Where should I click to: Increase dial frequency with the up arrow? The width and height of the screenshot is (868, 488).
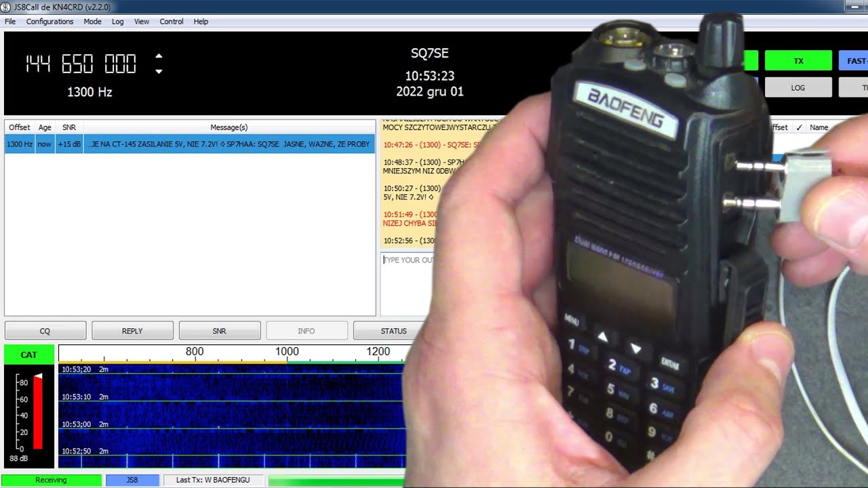159,56
